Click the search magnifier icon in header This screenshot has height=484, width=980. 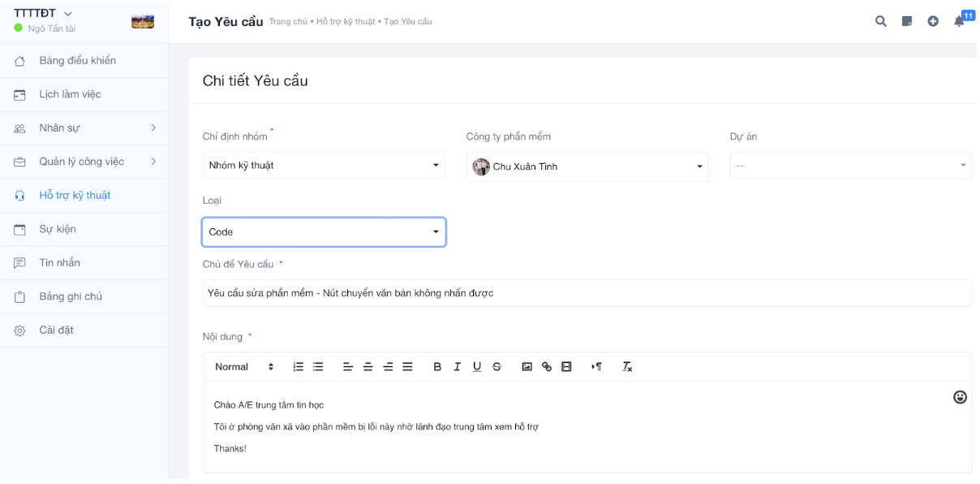tap(880, 22)
